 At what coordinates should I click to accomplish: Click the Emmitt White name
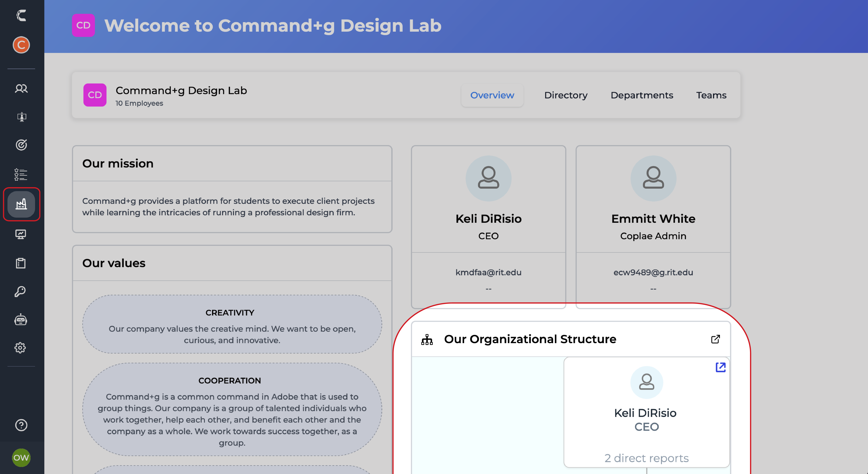653,219
